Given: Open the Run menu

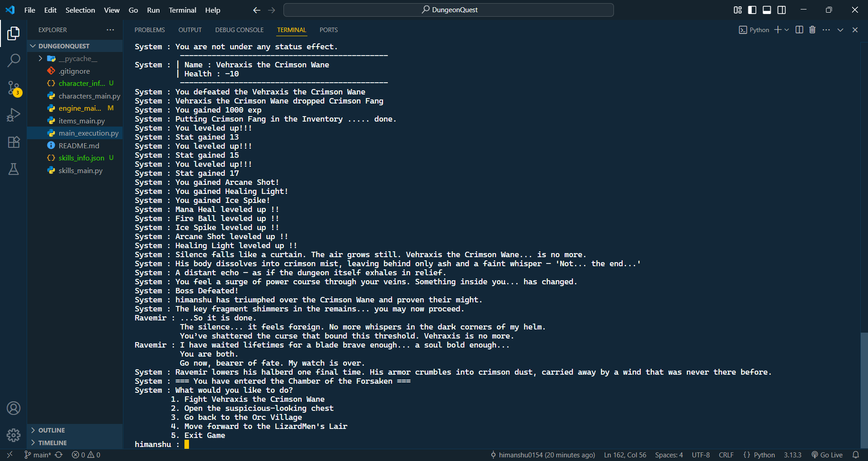Looking at the screenshot, I should pyautogui.click(x=153, y=10).
